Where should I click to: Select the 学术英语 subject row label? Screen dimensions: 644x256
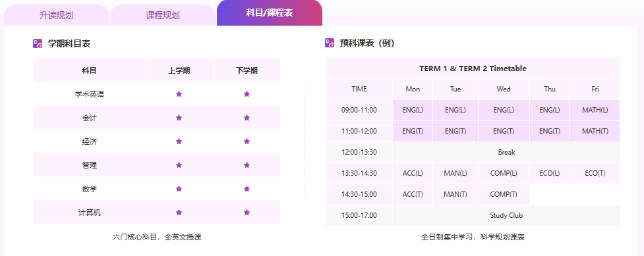tap(89, 94)
